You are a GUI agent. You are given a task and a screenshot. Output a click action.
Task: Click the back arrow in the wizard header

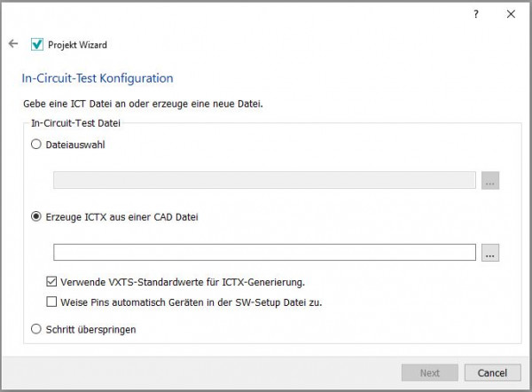click(x=12, y=43)
